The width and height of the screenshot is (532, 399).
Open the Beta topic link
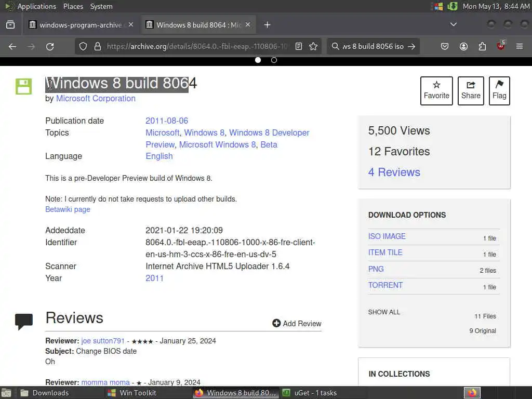pyautogui.click(x=269, y=144)
